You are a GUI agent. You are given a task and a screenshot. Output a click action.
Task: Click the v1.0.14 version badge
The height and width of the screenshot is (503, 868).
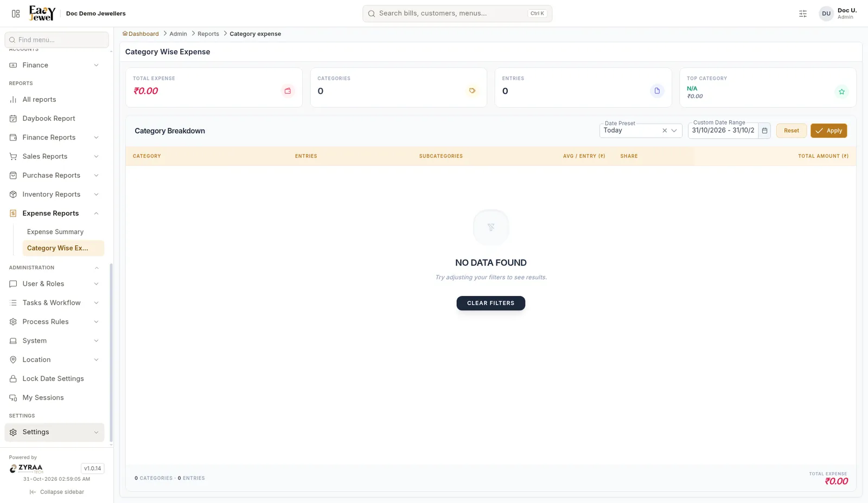pos(92,468)
